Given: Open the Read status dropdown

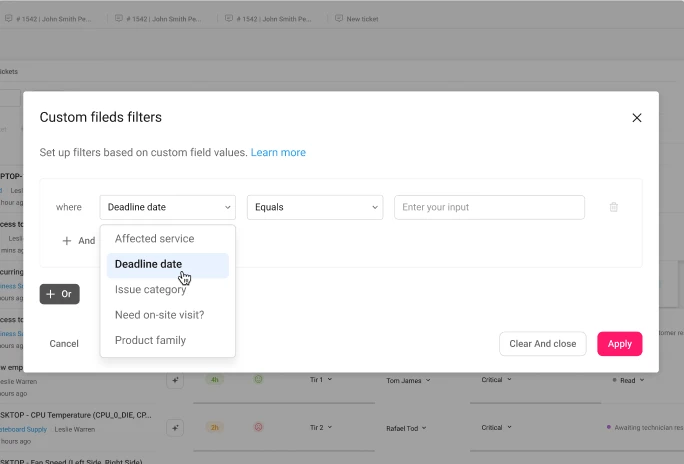Looking at the screenshot, I should 628,381.
